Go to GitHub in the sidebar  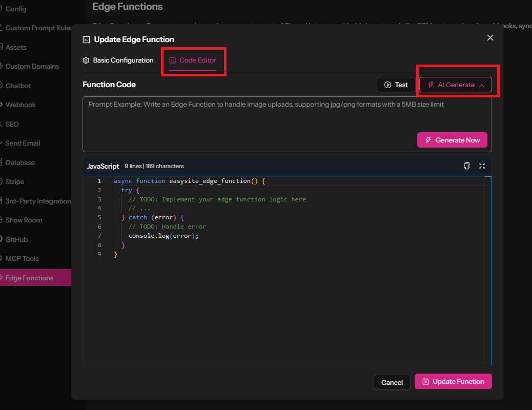pyautogui.click(x=16, y=239)
